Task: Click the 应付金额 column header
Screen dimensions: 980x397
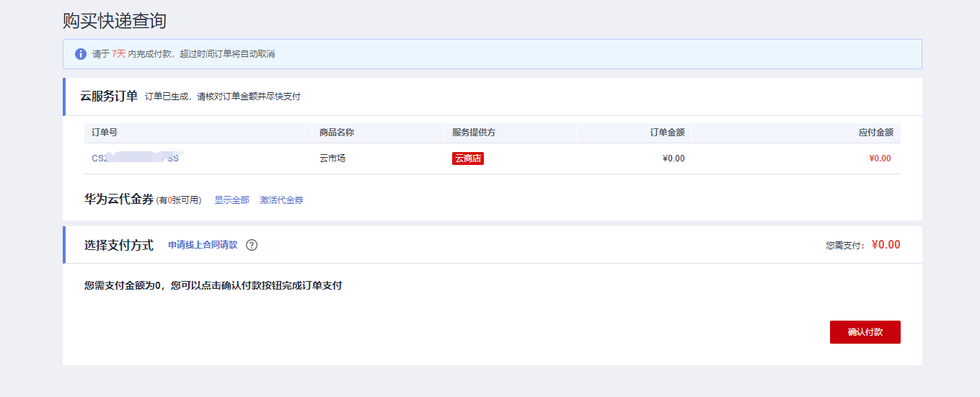Action: 875,133
